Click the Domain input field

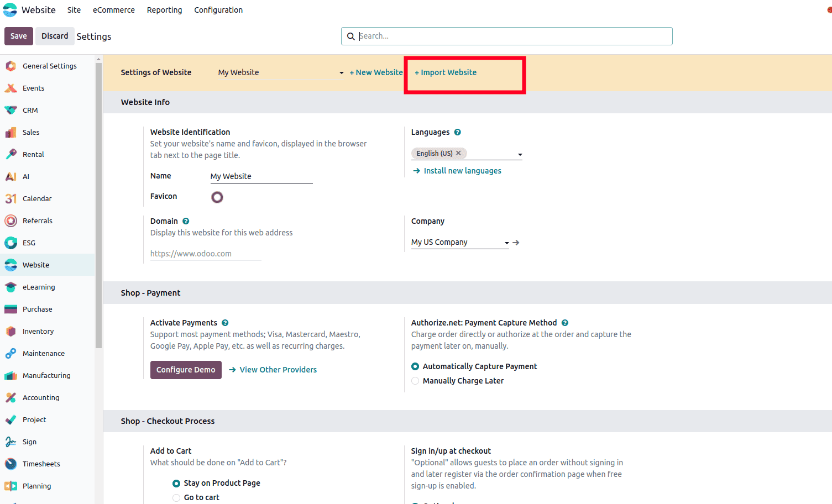coord(205,253)
